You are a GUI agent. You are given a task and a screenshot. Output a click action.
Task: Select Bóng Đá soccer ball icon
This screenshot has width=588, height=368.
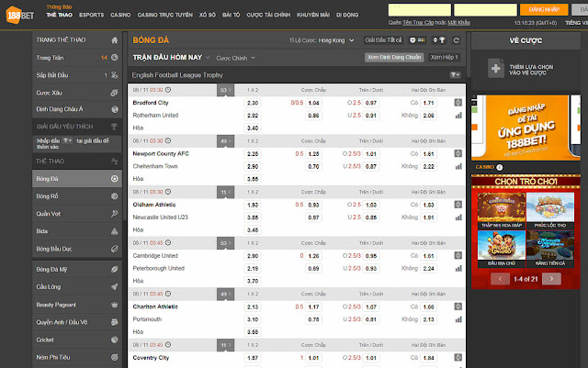tap(114, 179)
